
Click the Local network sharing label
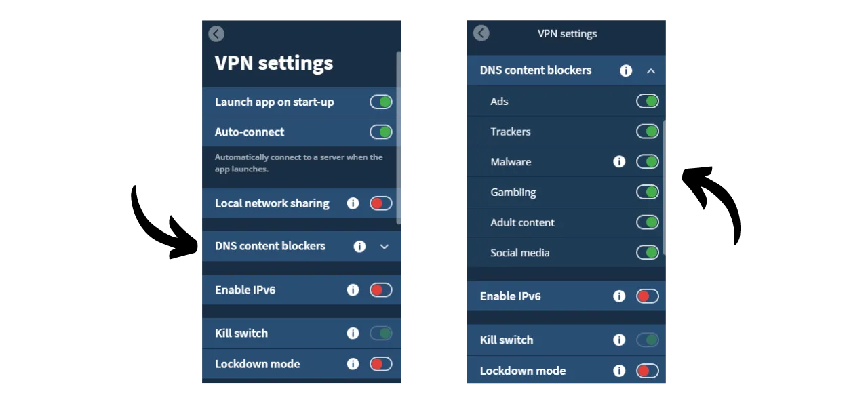272,203
